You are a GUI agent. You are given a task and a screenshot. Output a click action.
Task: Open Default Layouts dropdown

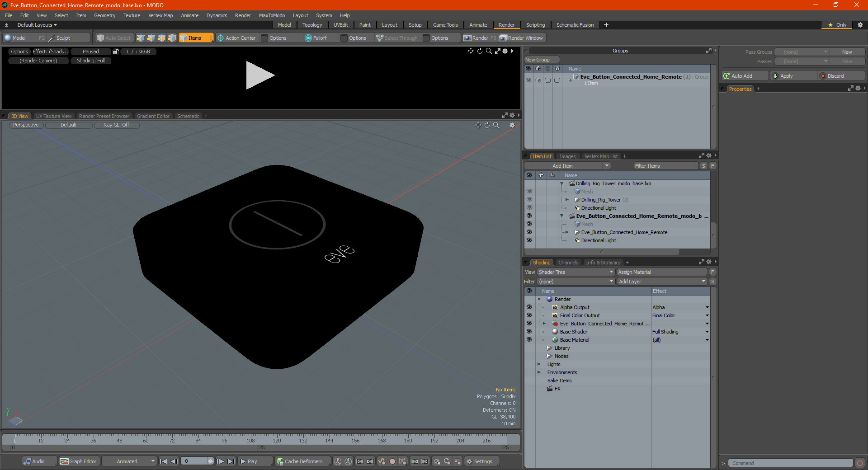37,25
